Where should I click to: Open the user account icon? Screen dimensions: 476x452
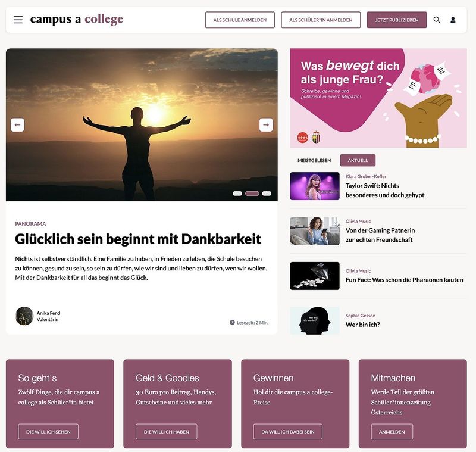pyautogui.click(x=453, y=20)
